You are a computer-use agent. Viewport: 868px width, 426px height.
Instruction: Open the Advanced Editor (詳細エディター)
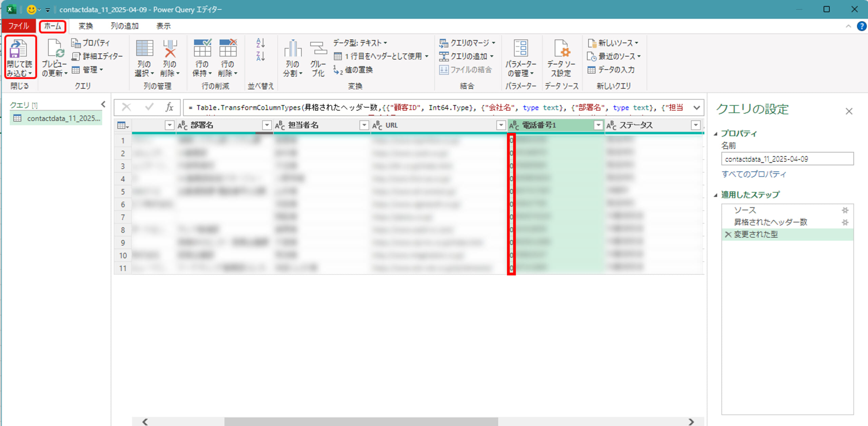pyautogui.click(x=97, y=56)
